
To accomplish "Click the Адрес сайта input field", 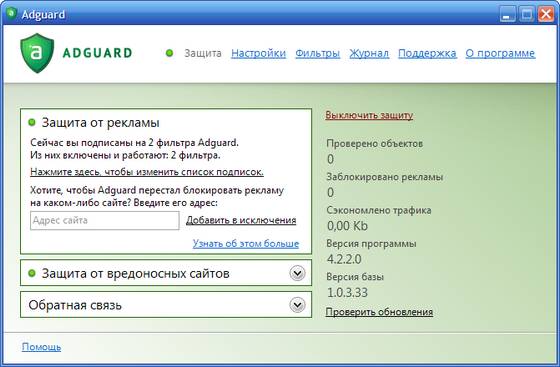I will 105,221.
